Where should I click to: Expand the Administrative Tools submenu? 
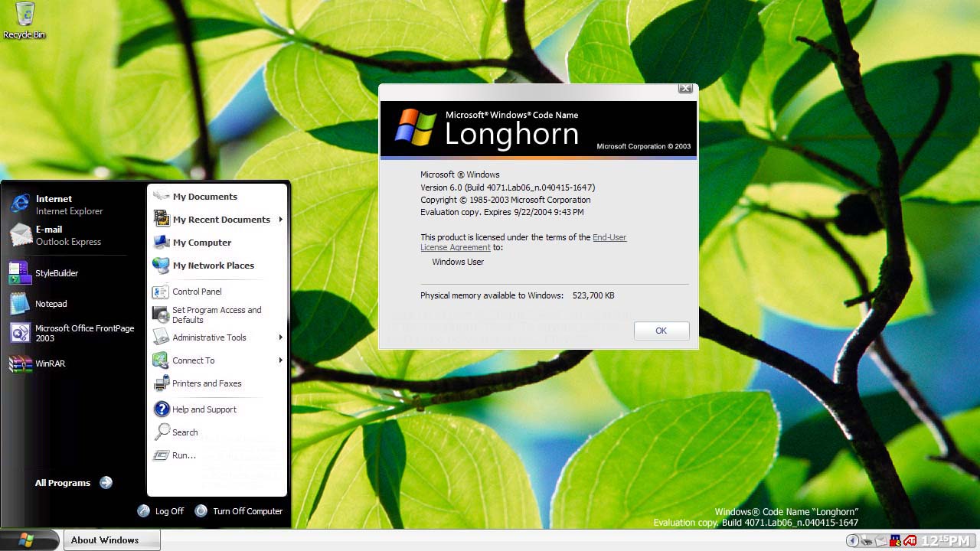coord(208,337)
